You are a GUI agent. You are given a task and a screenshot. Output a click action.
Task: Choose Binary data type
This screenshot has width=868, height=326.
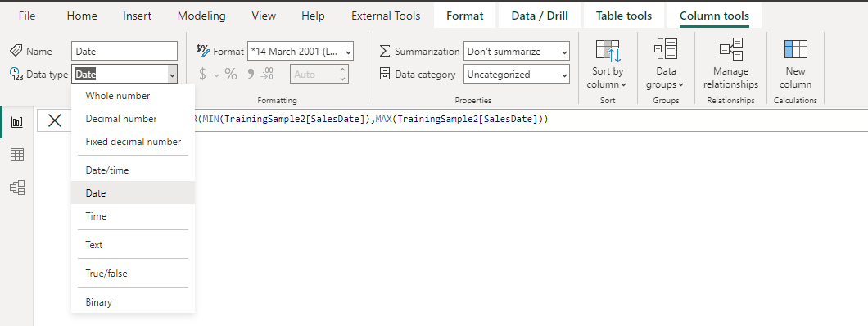tap(133, 302)
